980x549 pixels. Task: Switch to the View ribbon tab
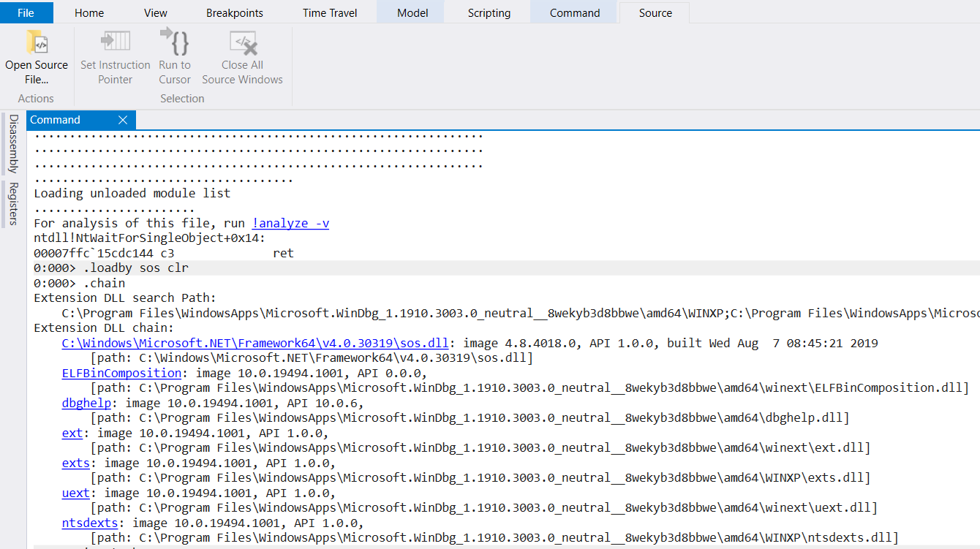coord(155,12)
